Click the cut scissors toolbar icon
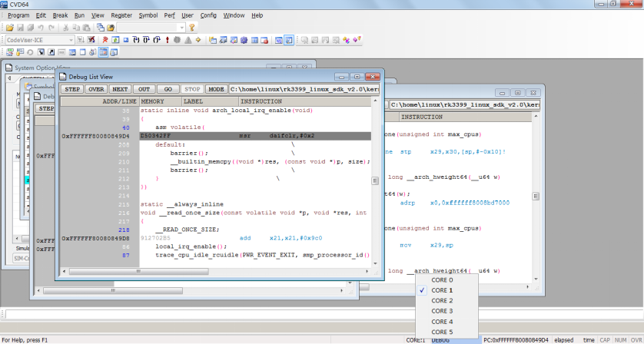 (x=65, y=27)
